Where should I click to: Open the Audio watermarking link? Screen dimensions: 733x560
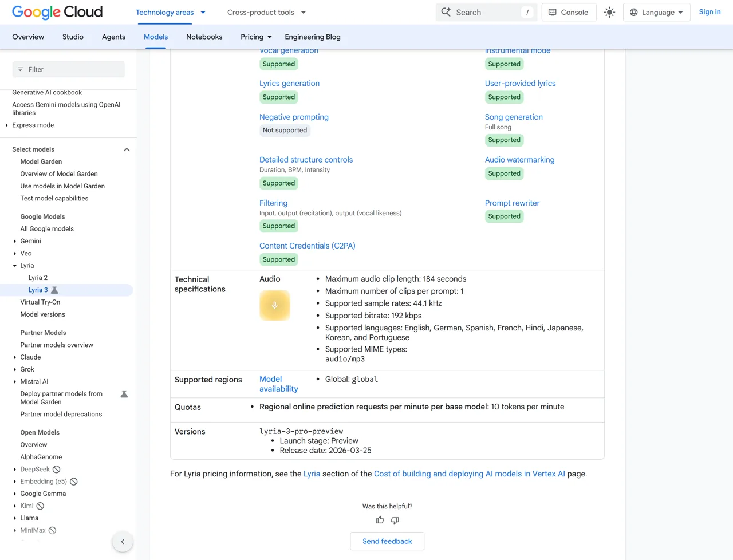point(520,160)
